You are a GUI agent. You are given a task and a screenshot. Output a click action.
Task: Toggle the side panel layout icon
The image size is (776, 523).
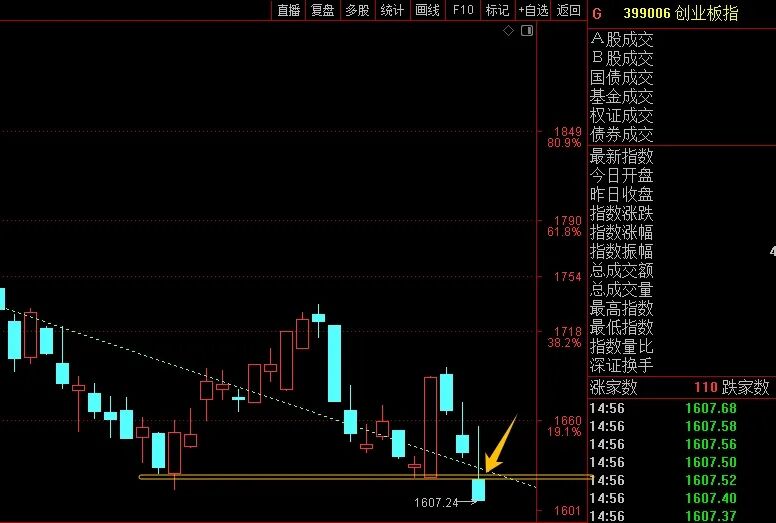pos(527,31)
